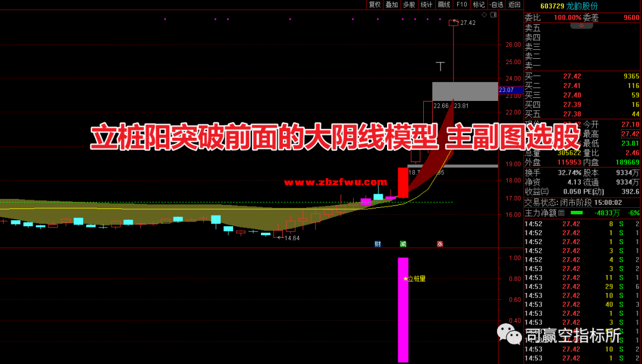Select the tick row with volume 29
Viewport: 642px width, 364px height.
pyautogui.click(x=582, y=286)
